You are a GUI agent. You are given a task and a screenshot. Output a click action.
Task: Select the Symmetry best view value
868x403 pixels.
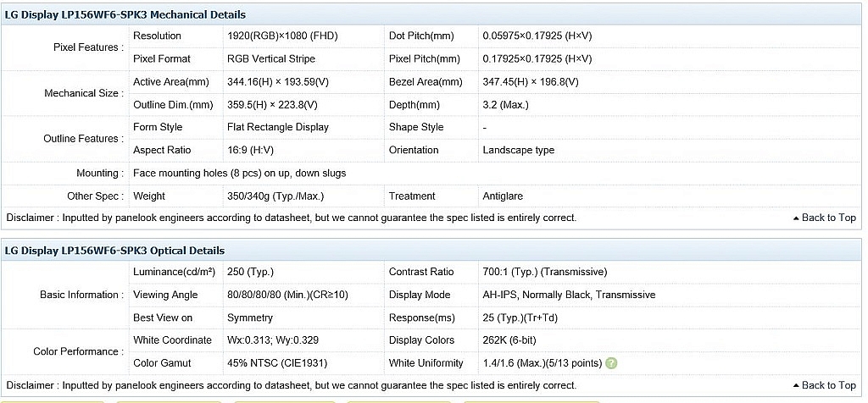coord(250,317)
